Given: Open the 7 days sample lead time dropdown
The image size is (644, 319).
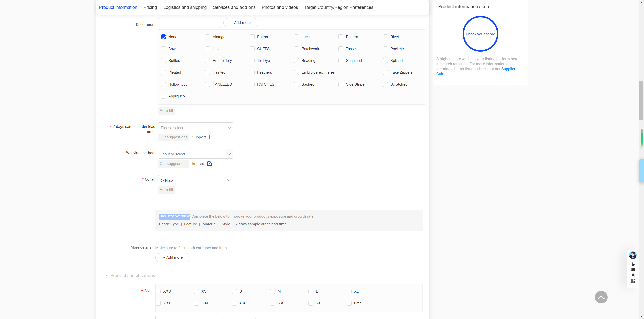Looking at the screenshot, I should coord(195,128).
